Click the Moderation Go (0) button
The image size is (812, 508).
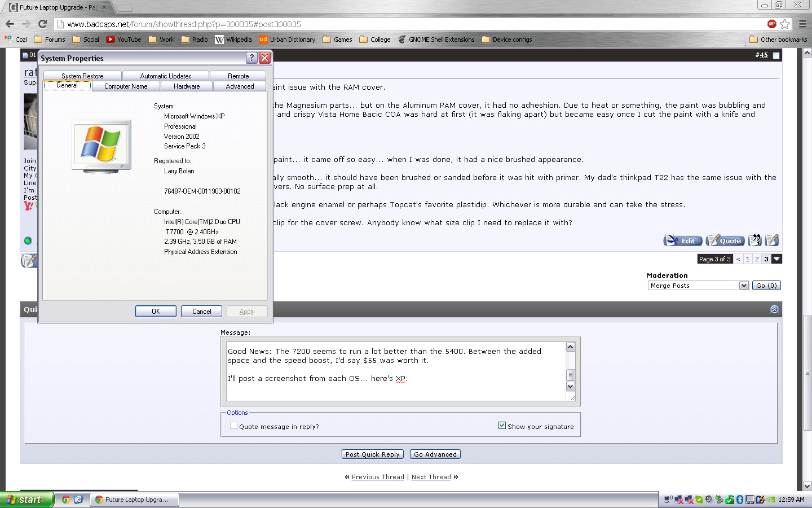pos(766,286)
